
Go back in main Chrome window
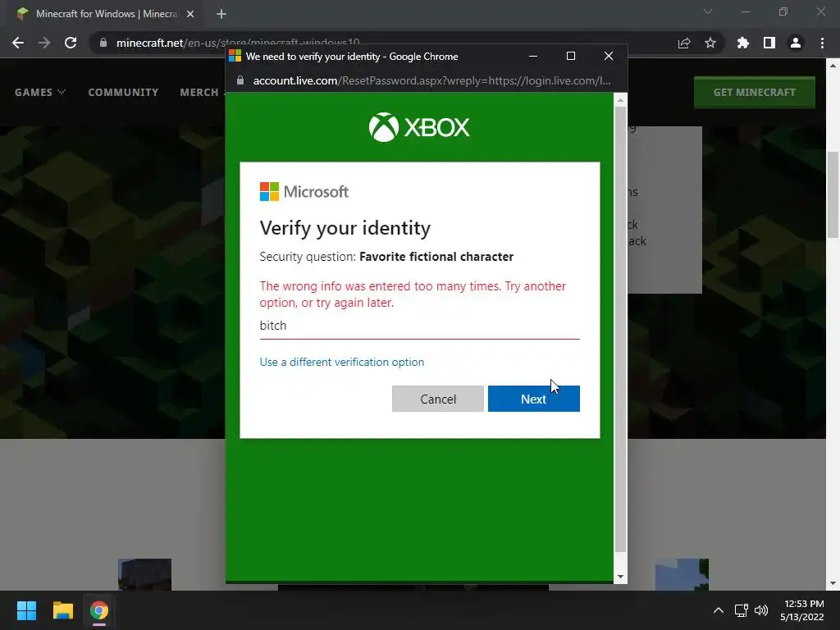(x=18, y=43)
